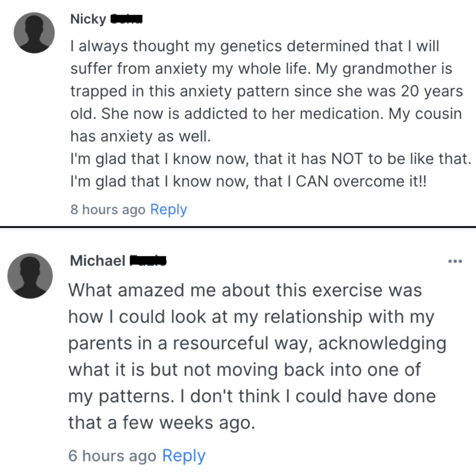Viewport: 476px width, 476px height.
Task: Click the '6 hours ago' timestamp
Action: coord(112,456)
